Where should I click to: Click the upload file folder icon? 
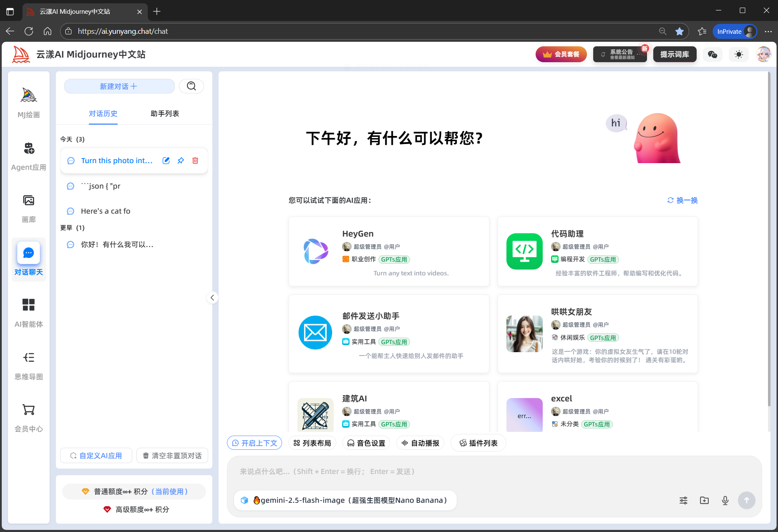pos(704,500)
